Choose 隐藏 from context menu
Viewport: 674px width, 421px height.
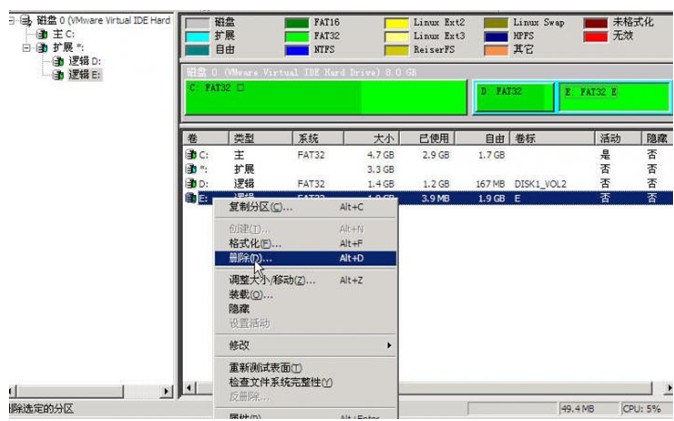305,309
